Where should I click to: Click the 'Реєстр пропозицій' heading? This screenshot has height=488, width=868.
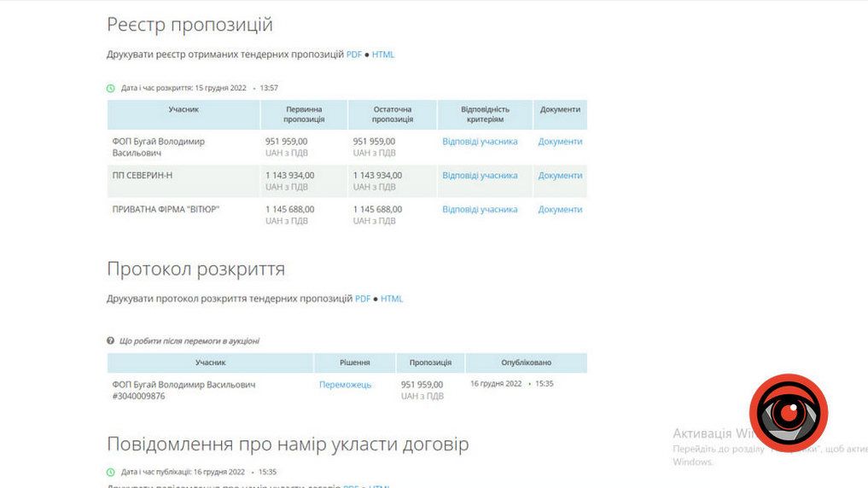tap(189, 25)
